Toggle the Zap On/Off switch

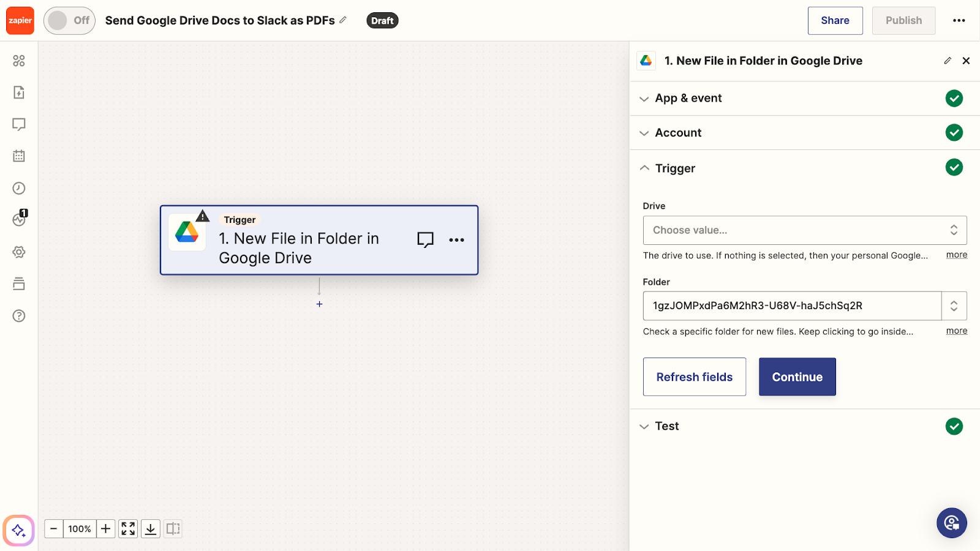tap(69, 21)
